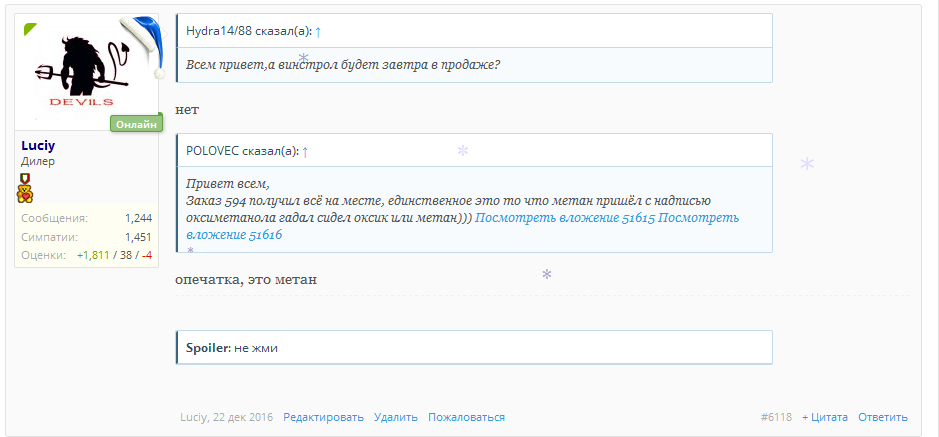Viewport: 939px width, 437px height.
Task: Click the author name Luciy in footer
Action: click(x=193, y=417)
